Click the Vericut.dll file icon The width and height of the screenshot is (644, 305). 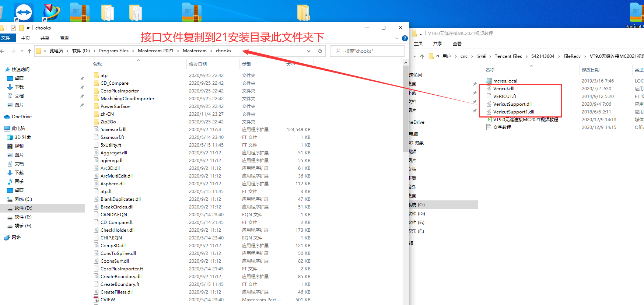pyautogui.click(x=489, y=88)
